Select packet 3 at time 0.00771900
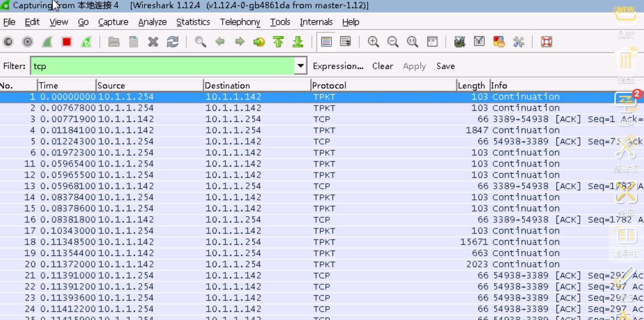 322,119
